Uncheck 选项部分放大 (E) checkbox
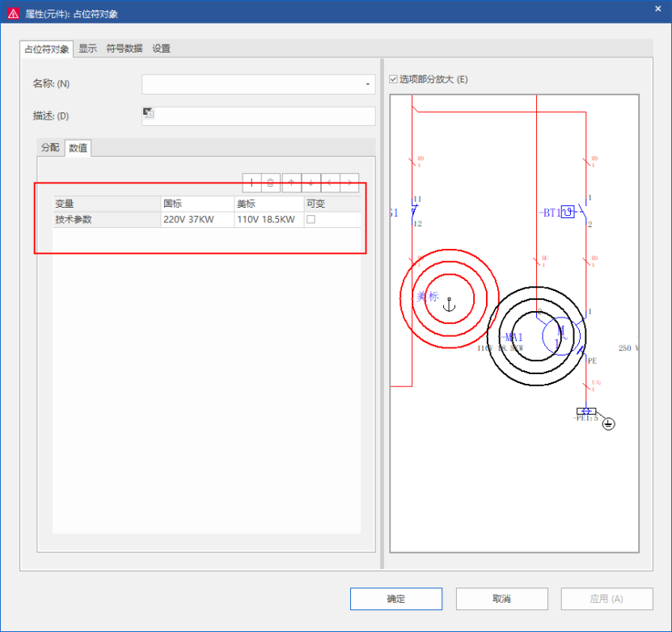This screenshot has height=632, width=672. click(x=393, y=79)
